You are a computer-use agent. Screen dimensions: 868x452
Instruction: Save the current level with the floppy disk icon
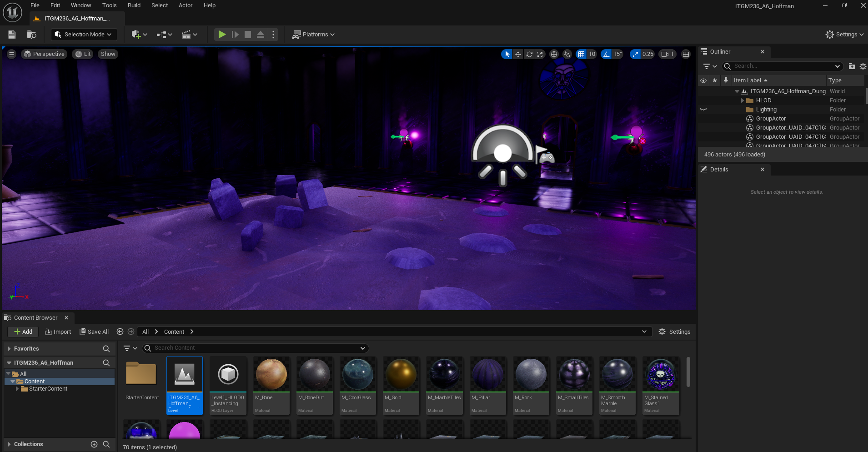(12, 35)
